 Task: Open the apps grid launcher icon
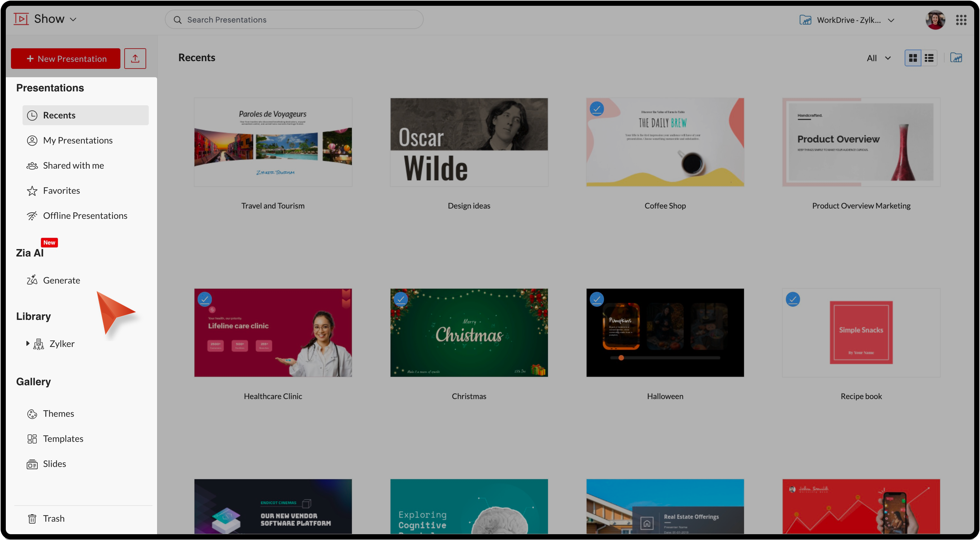coord(961,20)
